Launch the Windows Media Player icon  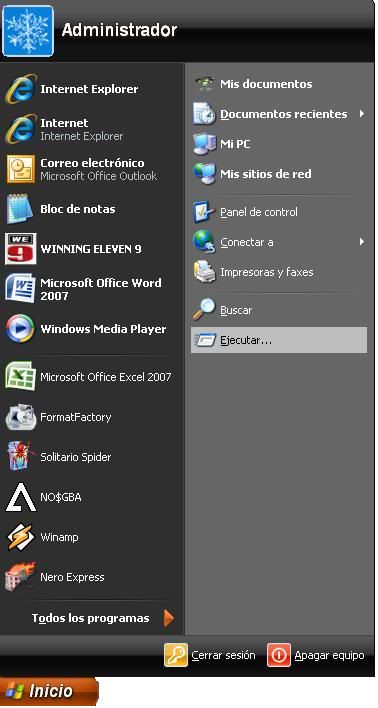tap(20, 328)
